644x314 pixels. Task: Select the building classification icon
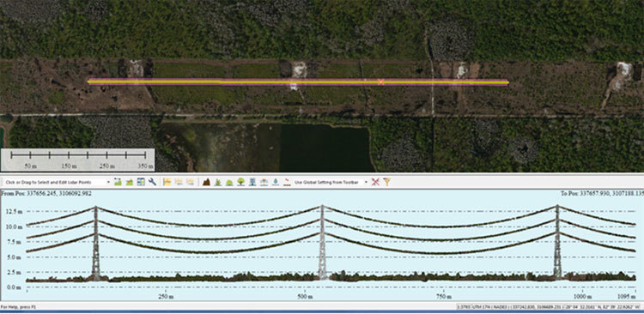(252, 182)
